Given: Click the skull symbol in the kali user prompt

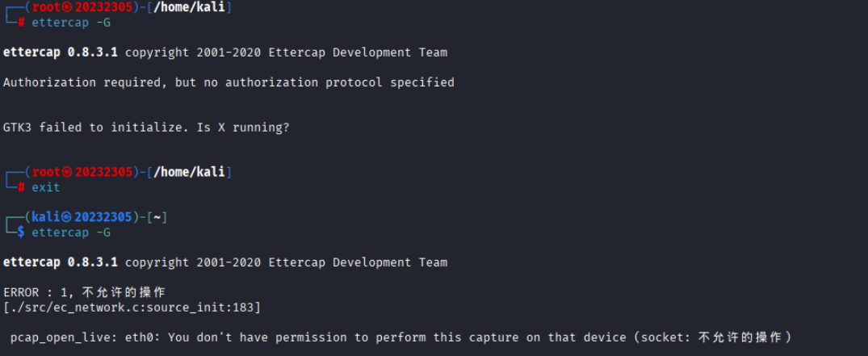Looking at the screenshot, I should [x=69, y=217].
